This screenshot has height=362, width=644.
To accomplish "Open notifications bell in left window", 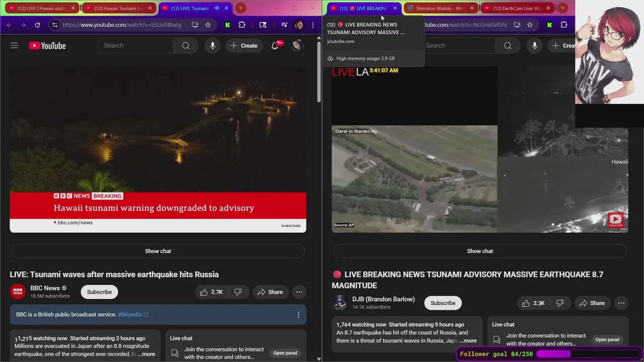I will pos(275,46).
